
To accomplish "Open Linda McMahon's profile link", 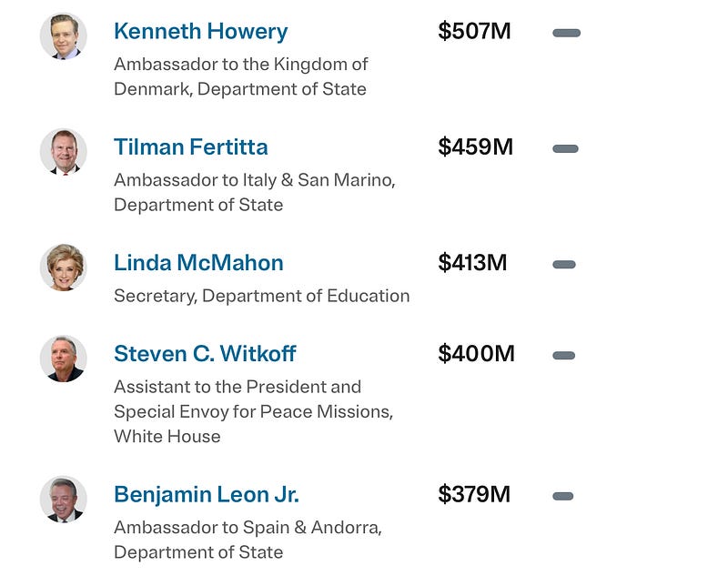I will coord(198,263).
